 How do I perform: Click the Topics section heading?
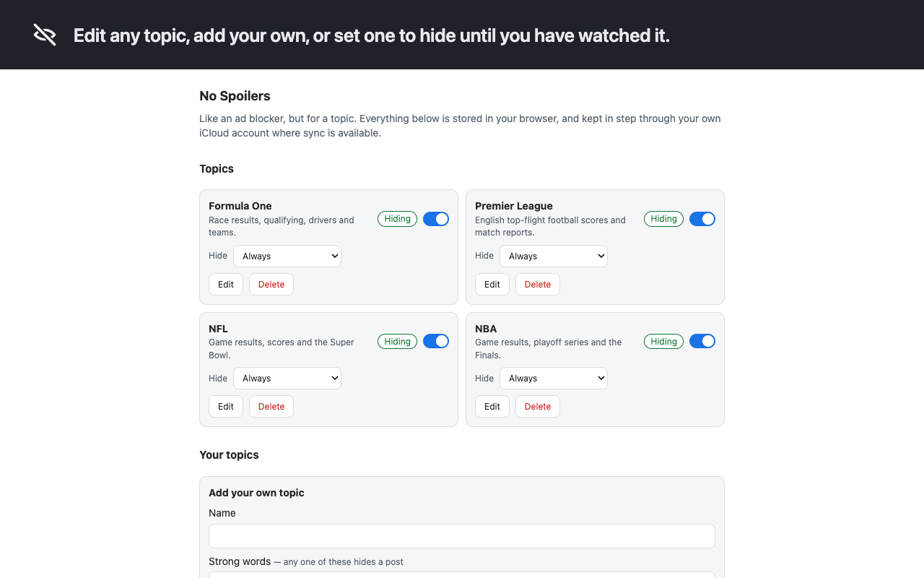(217, 168)
